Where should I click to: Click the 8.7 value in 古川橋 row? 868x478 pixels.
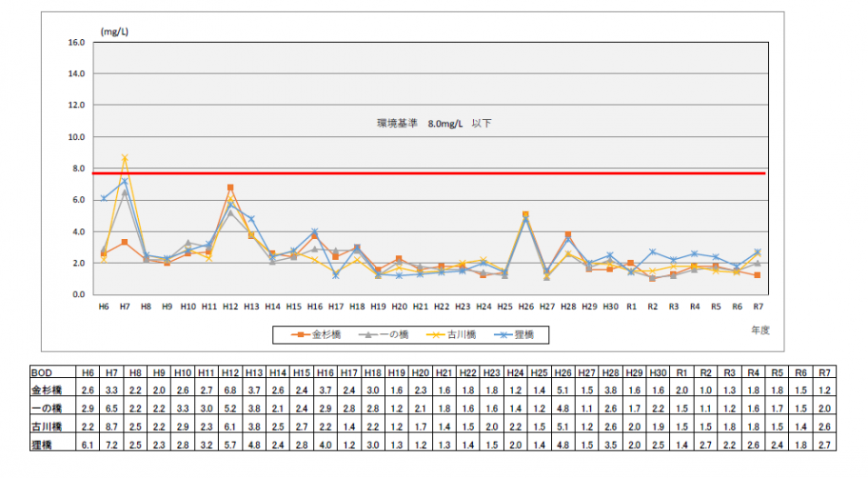click(x=111, y=427)
